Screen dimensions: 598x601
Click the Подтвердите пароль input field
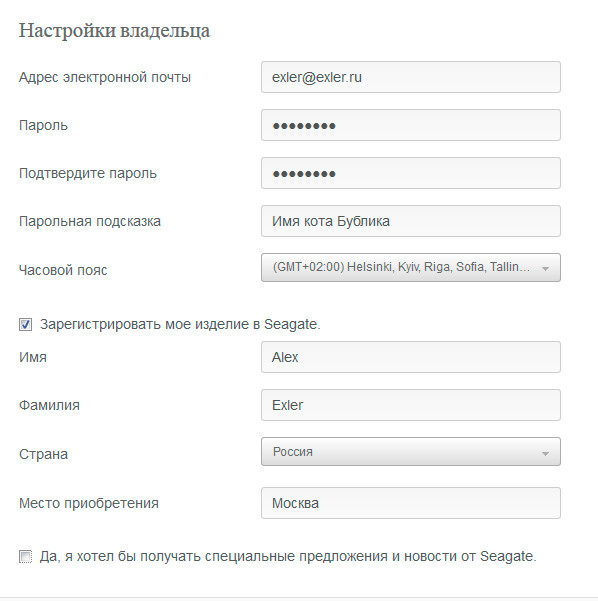(411, 173)
